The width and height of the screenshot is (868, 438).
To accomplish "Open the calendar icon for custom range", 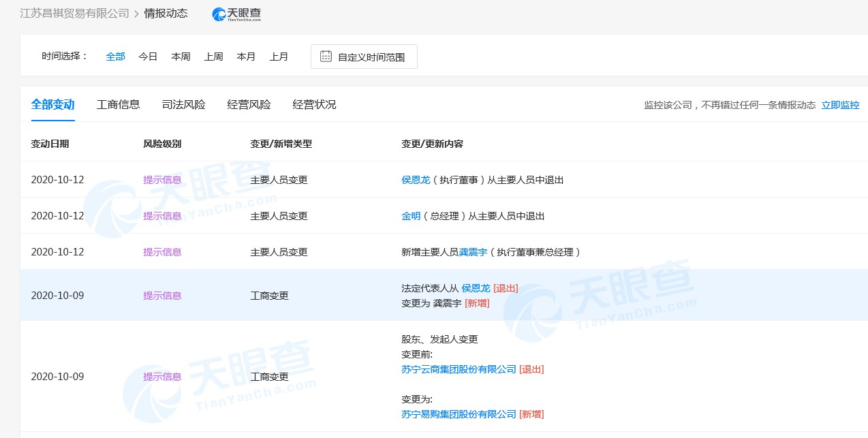I will point(326,57).
